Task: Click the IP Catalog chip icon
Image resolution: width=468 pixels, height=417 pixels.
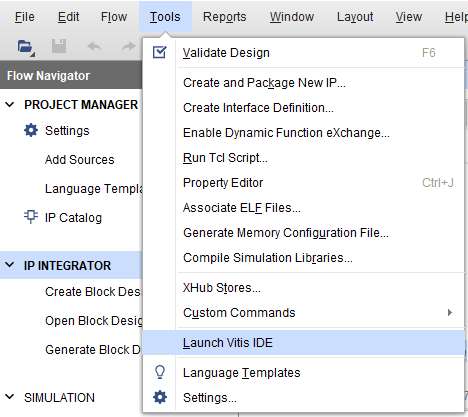Action: click(x=31, y=217)
